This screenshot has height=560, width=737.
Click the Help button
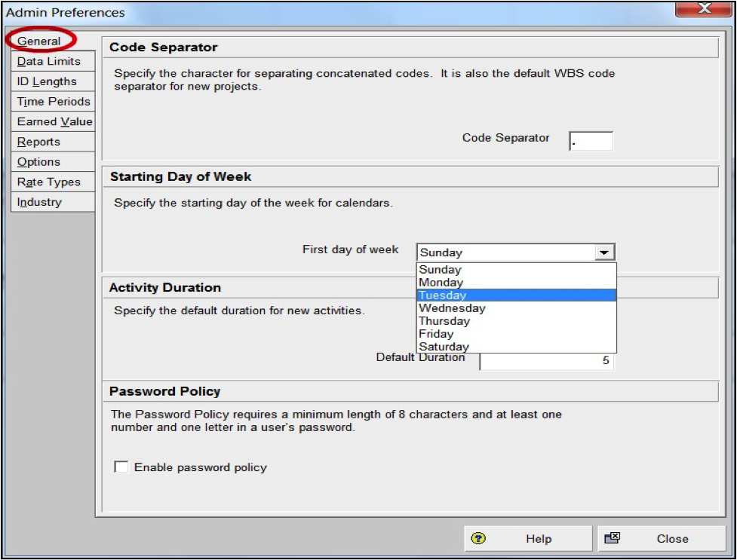click(528, 538)
